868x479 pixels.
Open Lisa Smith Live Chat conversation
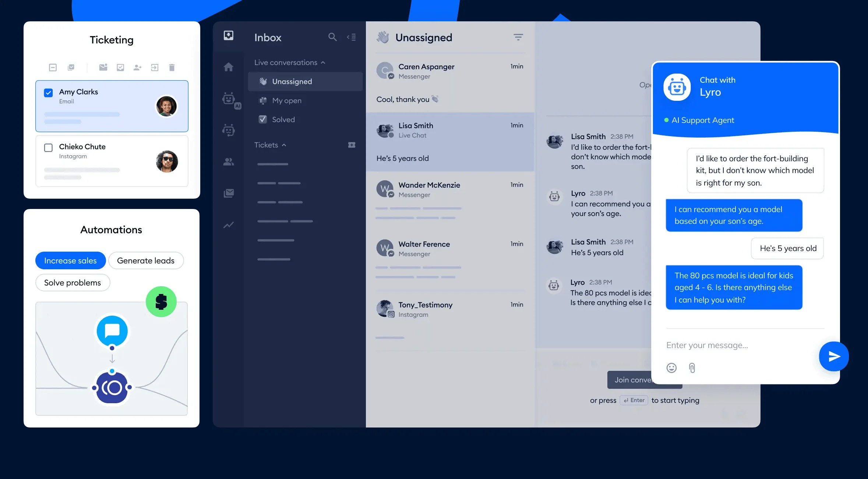[x=450, y=142]
